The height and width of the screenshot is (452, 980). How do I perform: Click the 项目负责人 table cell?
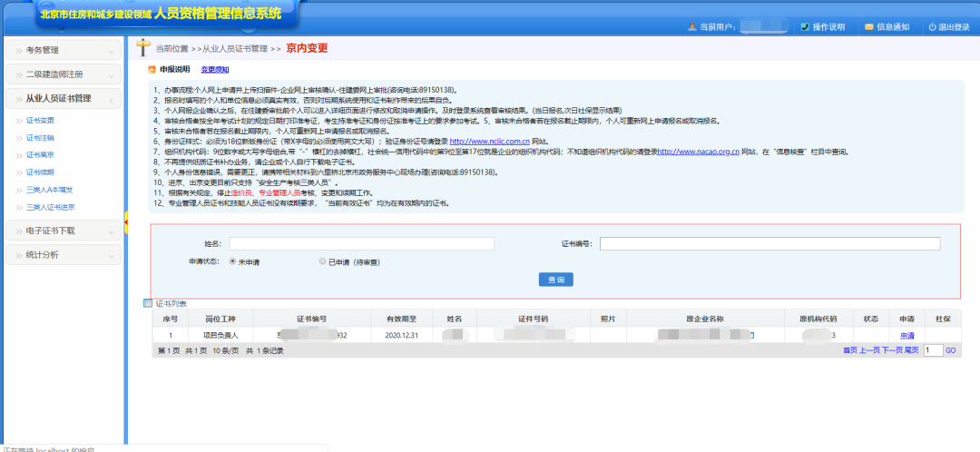click(x=220, y=337)
